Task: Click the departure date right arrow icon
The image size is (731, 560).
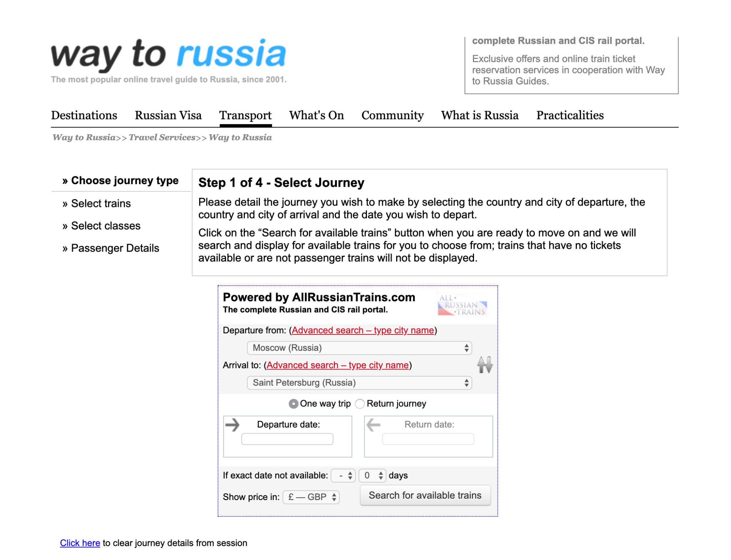Action: pyautogui.click(x=232, y=425)
